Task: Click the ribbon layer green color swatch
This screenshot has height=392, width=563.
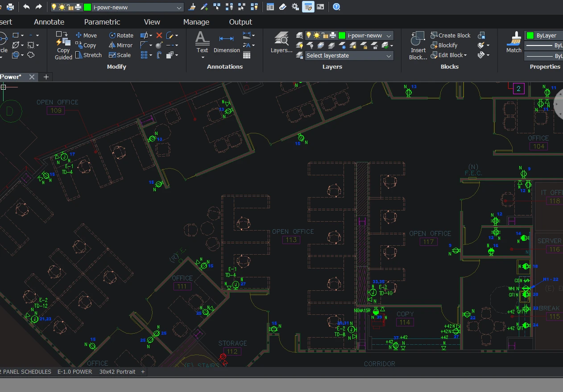Action: [x=342, y=35]
